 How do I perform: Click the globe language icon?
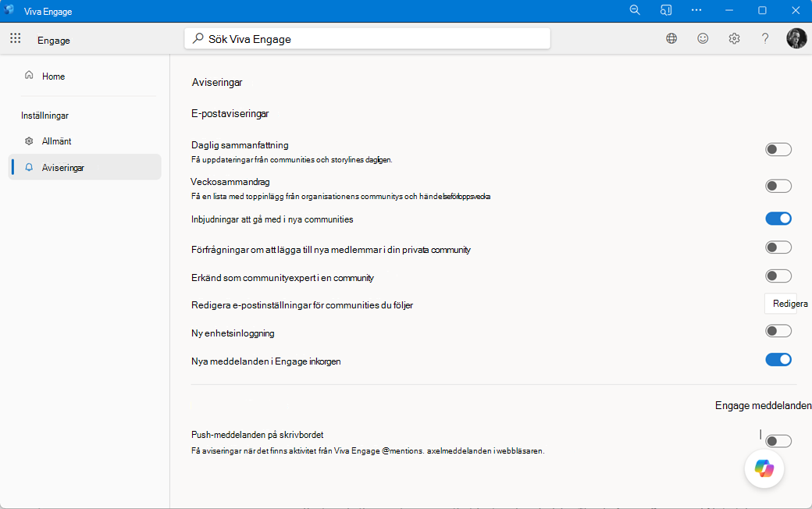(x=671, y=38)
